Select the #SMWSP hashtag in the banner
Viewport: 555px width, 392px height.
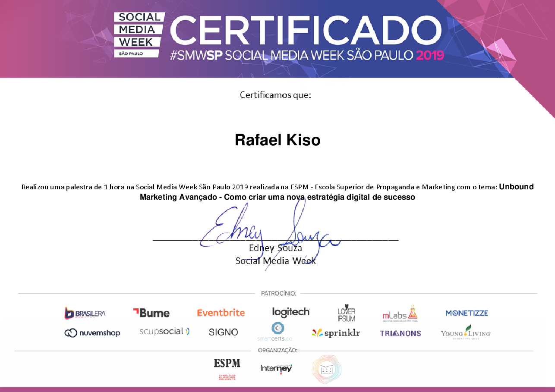[x=196, y=55]
